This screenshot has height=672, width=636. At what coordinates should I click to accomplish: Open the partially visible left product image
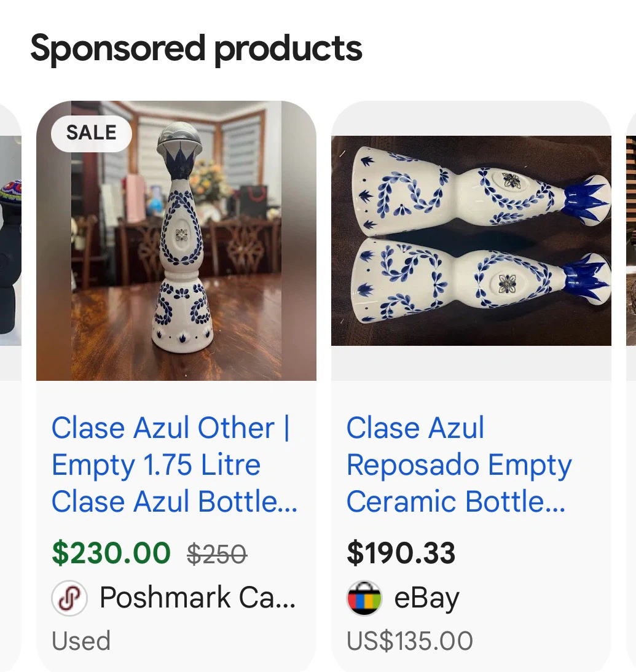[10, 241]
